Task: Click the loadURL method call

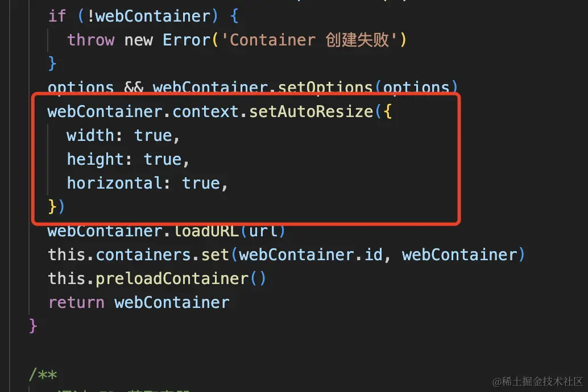Action: click(206, 231)
